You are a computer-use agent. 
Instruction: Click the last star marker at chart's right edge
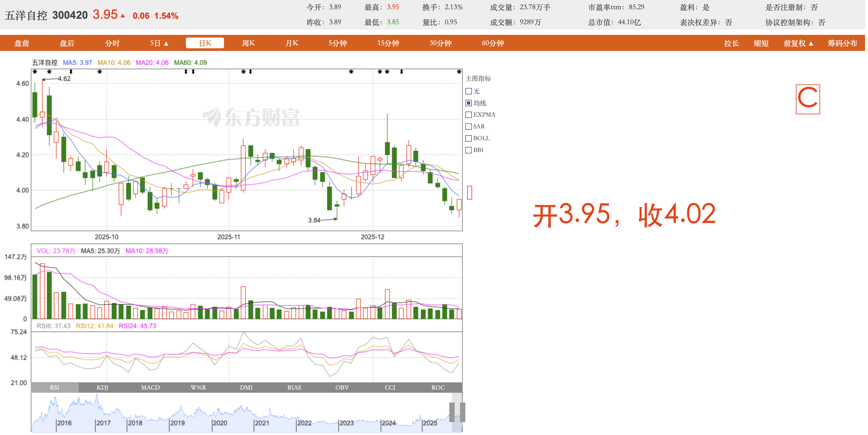point(459,72)
